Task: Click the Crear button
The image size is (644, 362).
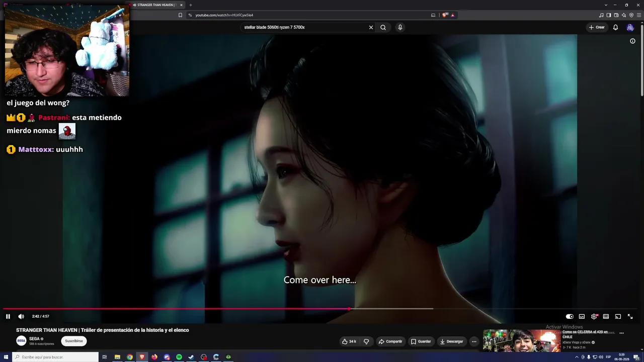Action: (x=597, y=27)
